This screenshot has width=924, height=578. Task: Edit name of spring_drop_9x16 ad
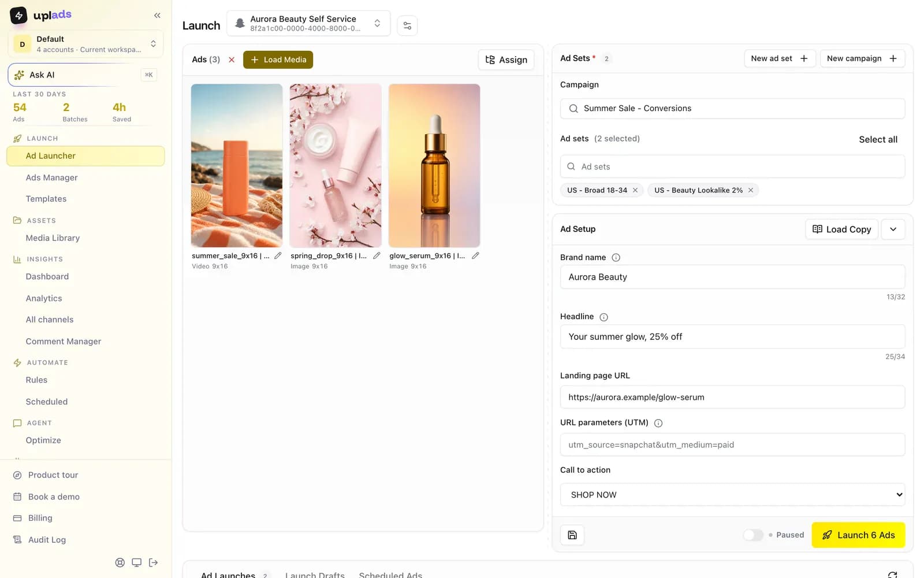(x=377, y=255)
